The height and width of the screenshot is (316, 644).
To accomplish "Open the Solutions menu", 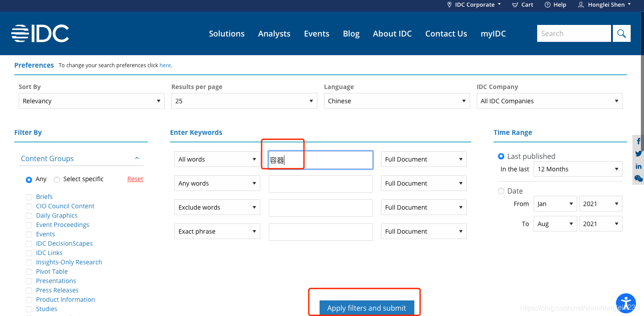I will [x=227, y=34].
